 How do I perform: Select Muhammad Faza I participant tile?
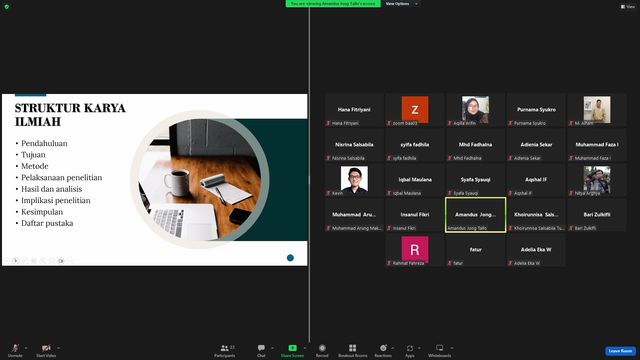tap(597, 145)
